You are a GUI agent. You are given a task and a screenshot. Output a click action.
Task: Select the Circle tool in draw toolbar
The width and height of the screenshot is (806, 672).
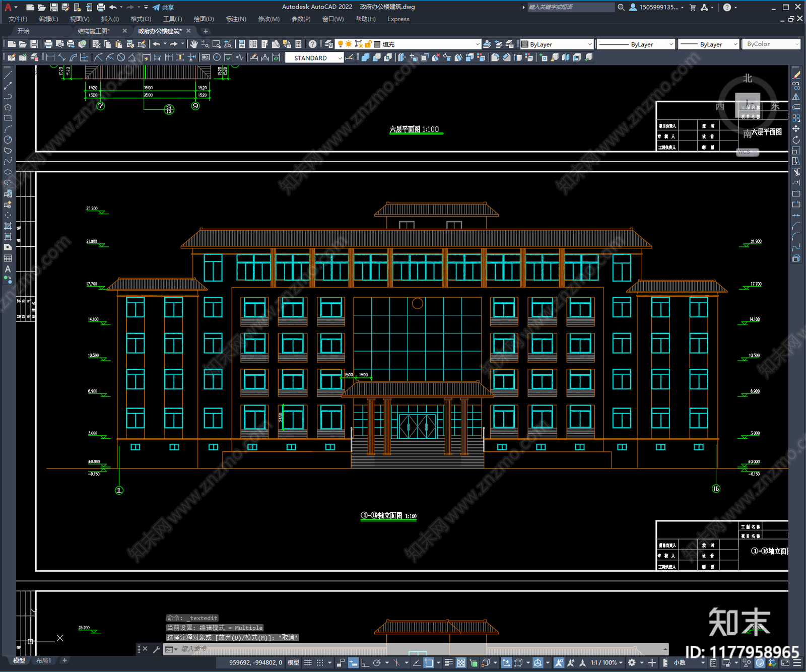(8, 140)
